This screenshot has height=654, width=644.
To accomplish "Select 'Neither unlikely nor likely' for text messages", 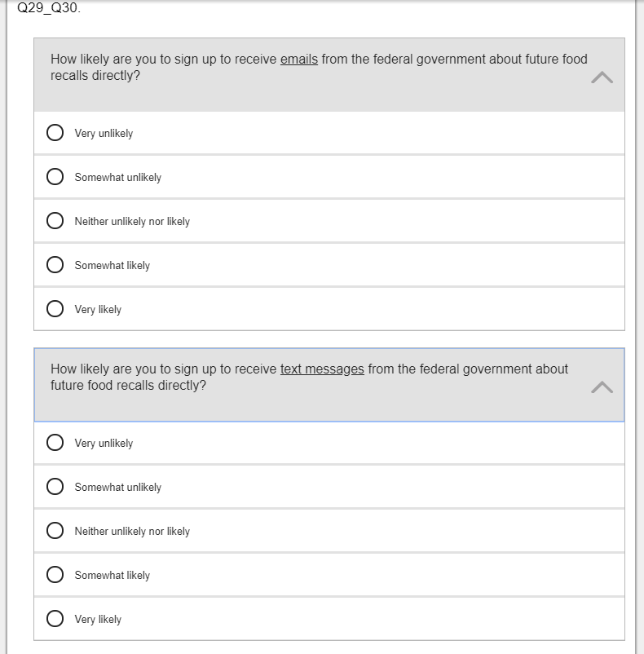I will (55, 531).
